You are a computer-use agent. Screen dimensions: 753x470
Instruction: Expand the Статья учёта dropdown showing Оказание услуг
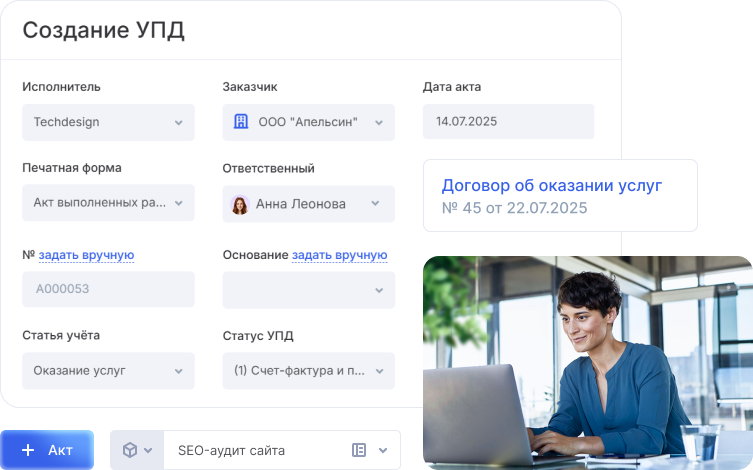click(108, 371)
